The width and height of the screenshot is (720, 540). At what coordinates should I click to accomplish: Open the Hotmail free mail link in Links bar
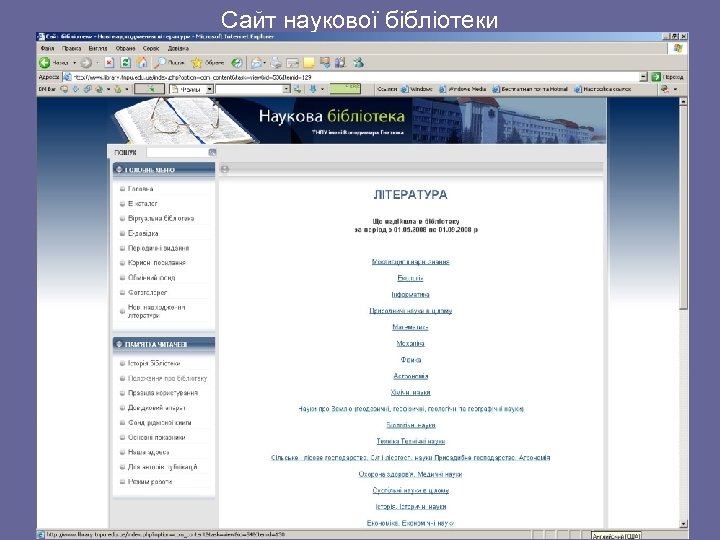[x=530, y=89]
